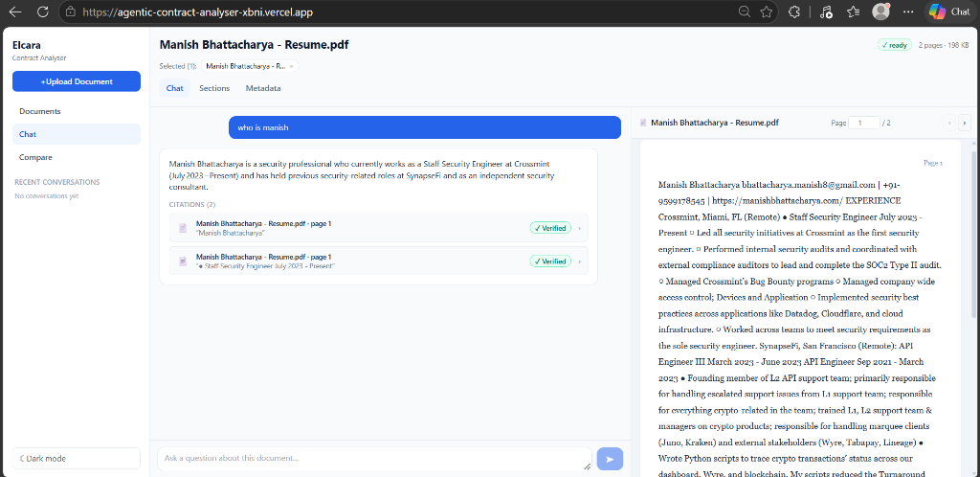
Task: Click the CITATIONS (2) label
Action: (x=191, y=204)
